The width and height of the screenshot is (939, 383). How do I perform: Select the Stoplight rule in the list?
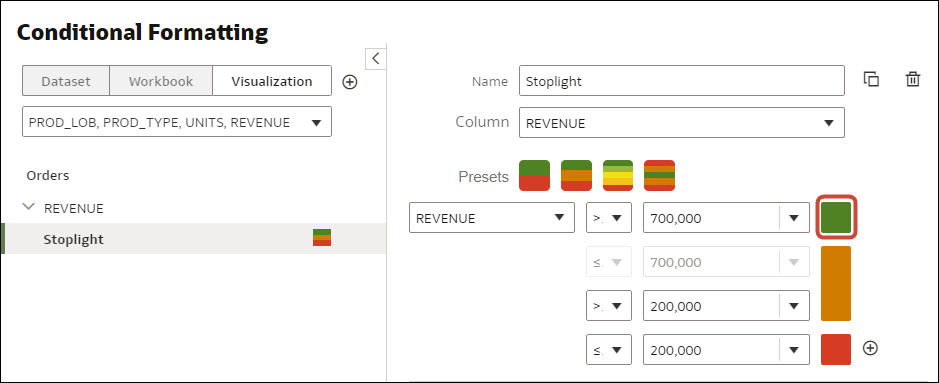coord(195,239)
